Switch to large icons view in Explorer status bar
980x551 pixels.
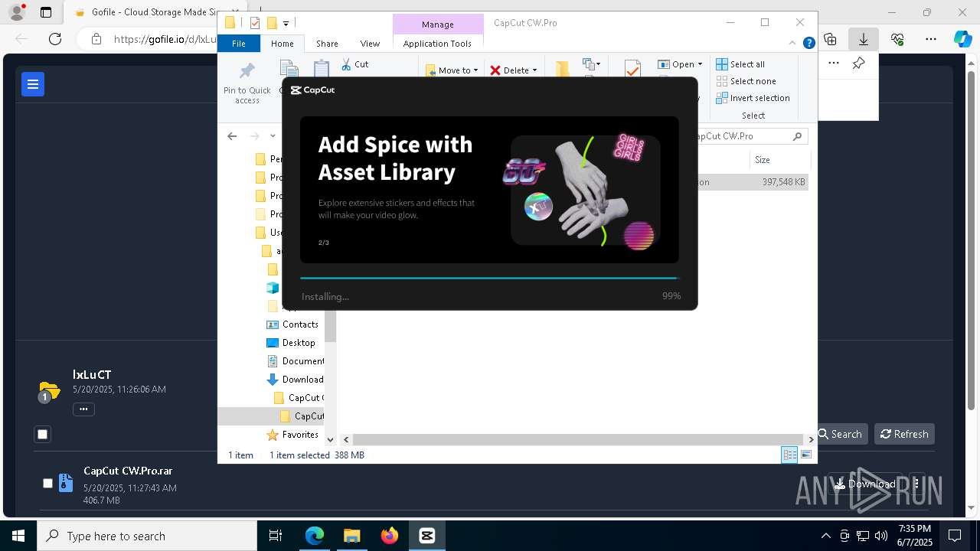805,455
